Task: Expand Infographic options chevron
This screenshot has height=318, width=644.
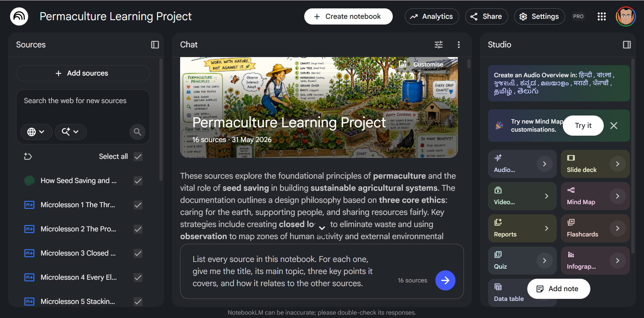Action: click(618, 261)
